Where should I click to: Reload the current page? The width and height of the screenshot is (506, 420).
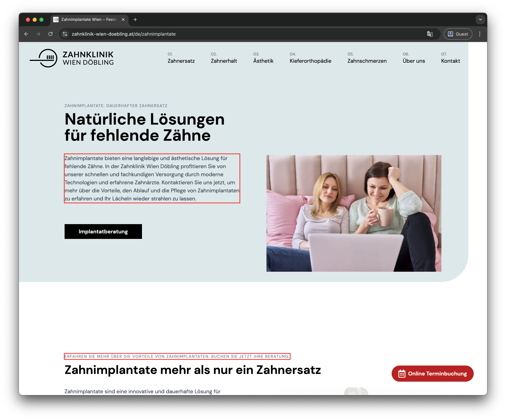pyautogui.click(x=51, y=34)
